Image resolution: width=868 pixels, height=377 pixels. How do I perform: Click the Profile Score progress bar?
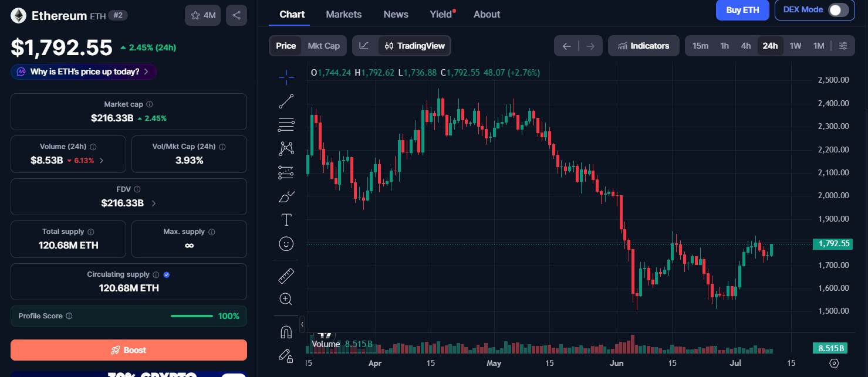pos(192,316)
